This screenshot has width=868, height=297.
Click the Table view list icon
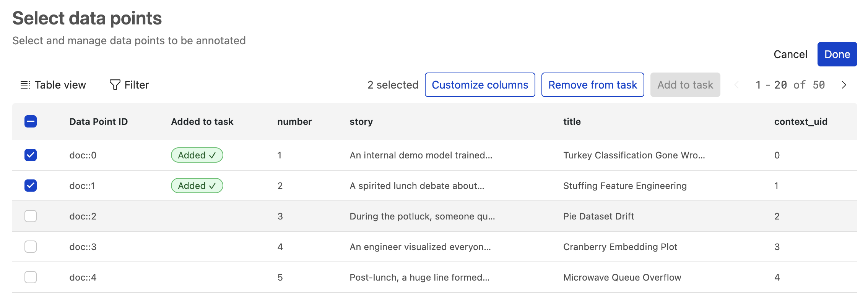pos(25,85)
